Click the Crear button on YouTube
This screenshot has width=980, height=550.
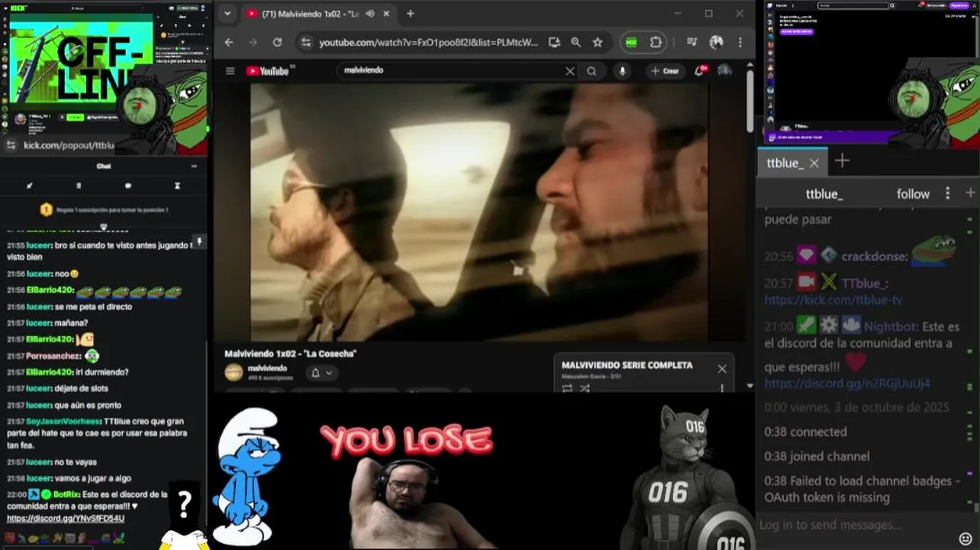click(x=665, y=71)
